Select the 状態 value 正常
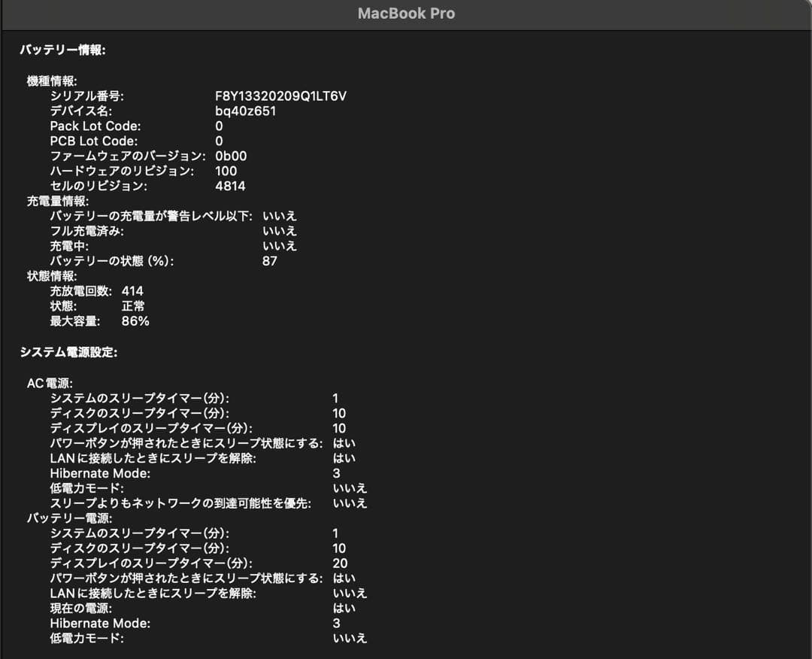Screen dimensions: 812x659 click(134, 306)
